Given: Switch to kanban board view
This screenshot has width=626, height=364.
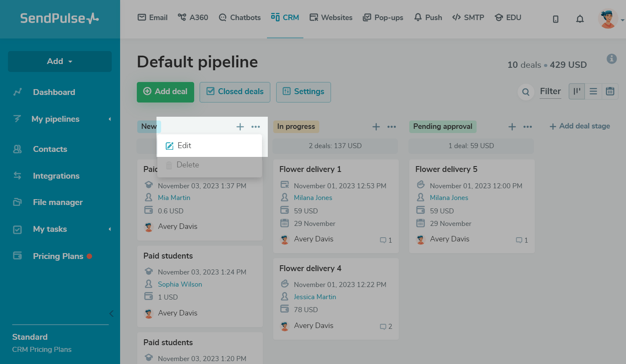Looking at the screenshot, I should point(577,91).
